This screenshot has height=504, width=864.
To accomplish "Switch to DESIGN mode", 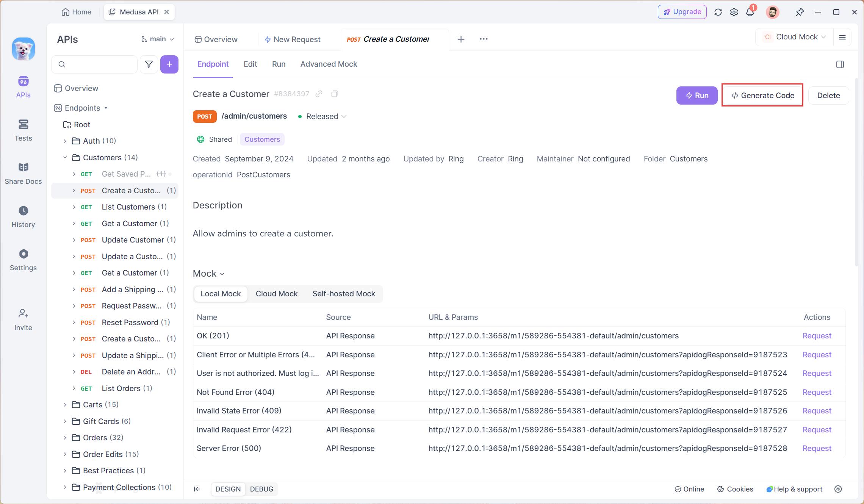I will (228, 489).
